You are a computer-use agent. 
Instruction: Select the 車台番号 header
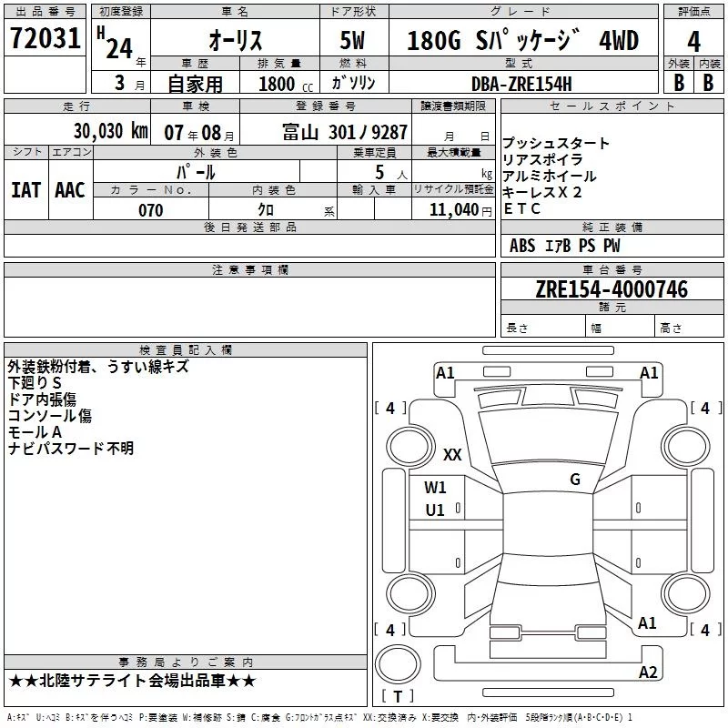coord(612,269)
